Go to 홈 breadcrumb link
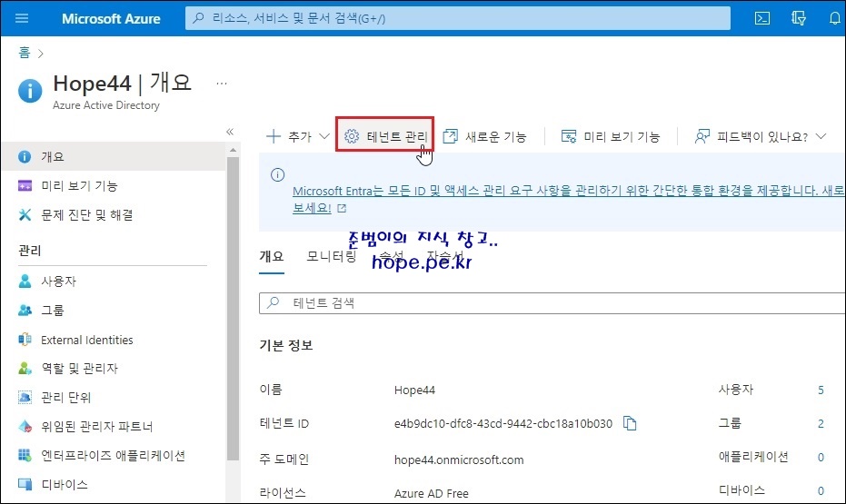This screenshot has width=846, height=504. (25, 53)
